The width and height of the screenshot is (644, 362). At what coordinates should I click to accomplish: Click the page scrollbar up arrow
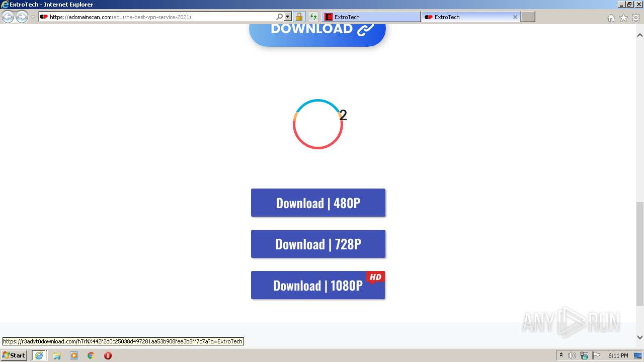[640, 36]
